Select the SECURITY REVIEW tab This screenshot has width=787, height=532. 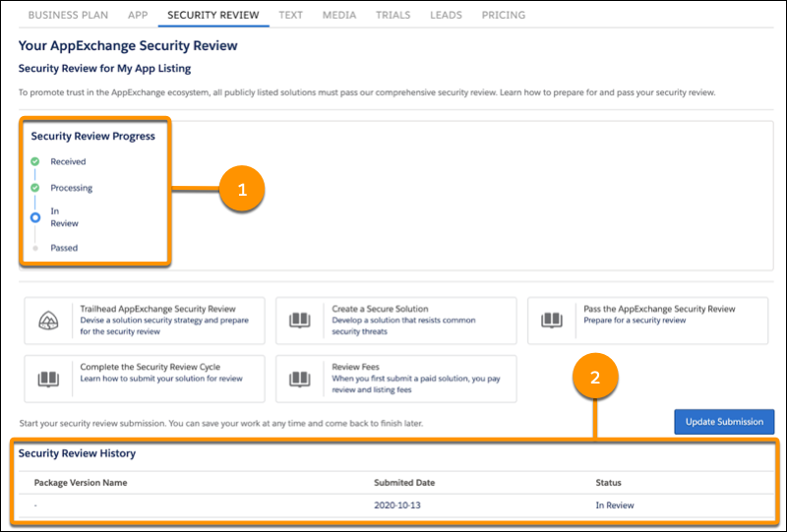tap(213, 15)
